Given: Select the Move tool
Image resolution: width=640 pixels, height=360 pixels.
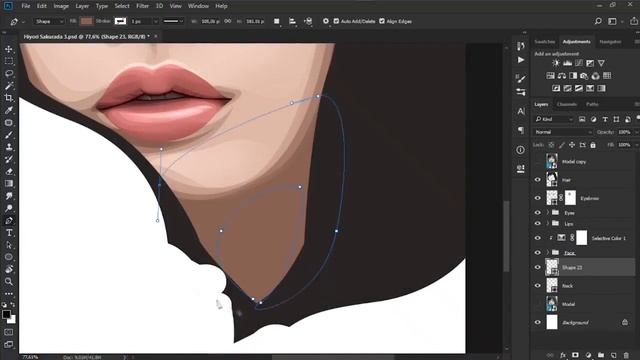Looking at the screenshot, I should click(x=9, y=49).
